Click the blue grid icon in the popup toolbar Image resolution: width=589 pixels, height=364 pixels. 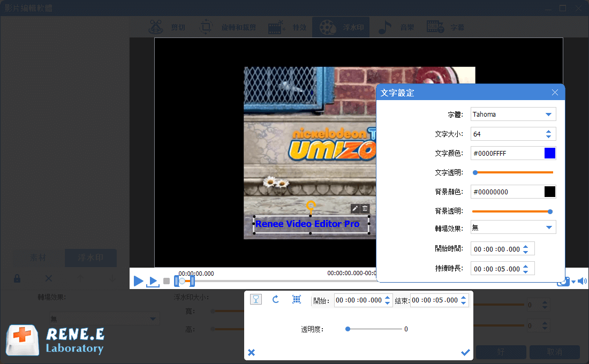point(297,299)
